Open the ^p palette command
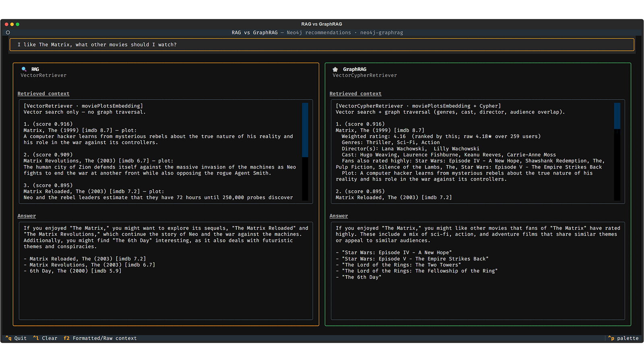This screenshot has width=644, height=362. coord(623,338)
